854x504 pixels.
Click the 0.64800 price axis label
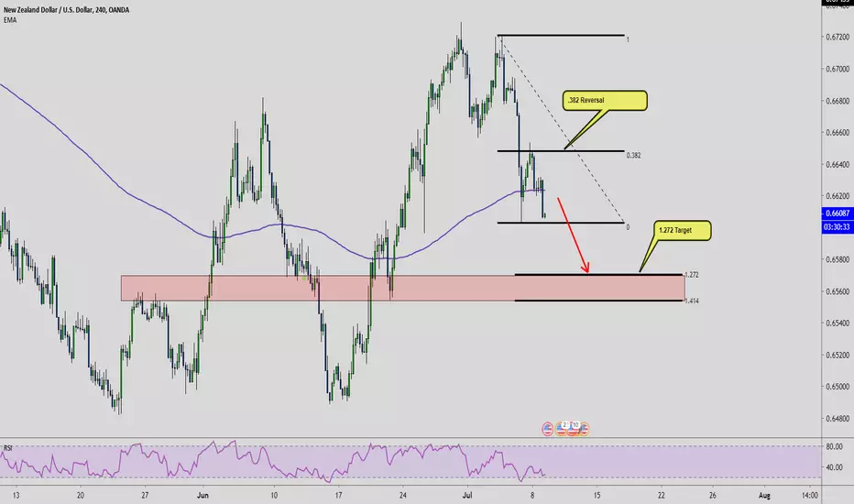[x=838, y=419]
